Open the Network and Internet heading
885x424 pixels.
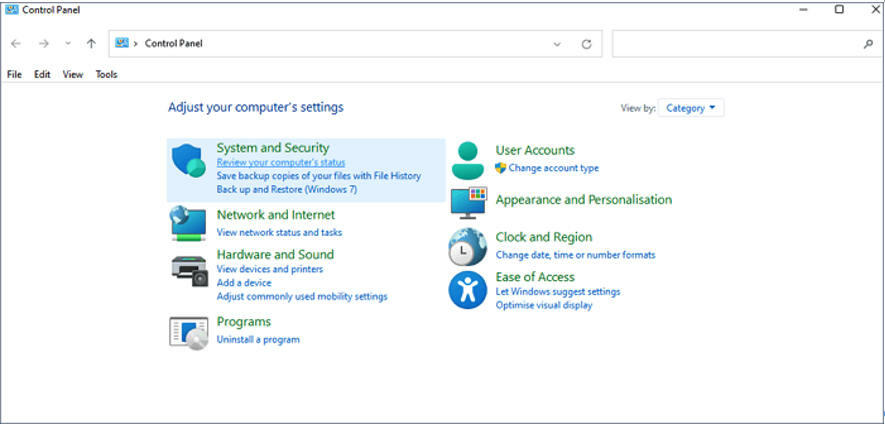(276, 215)
